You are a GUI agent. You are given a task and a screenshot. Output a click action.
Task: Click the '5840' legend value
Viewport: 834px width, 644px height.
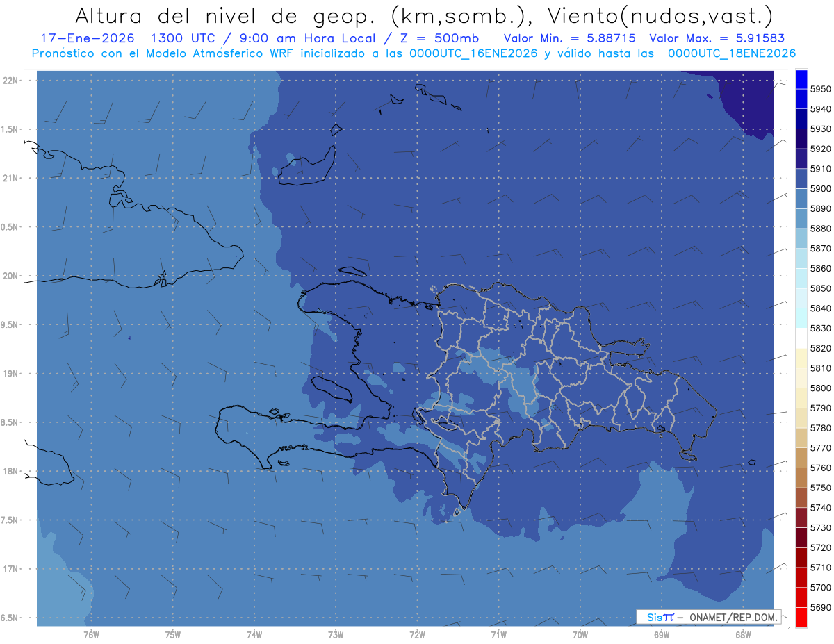pyautogui.click(x=821, y=308)
